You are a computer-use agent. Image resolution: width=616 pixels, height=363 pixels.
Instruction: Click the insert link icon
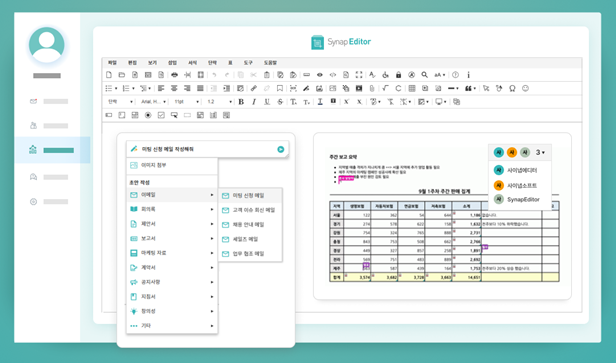254,88
